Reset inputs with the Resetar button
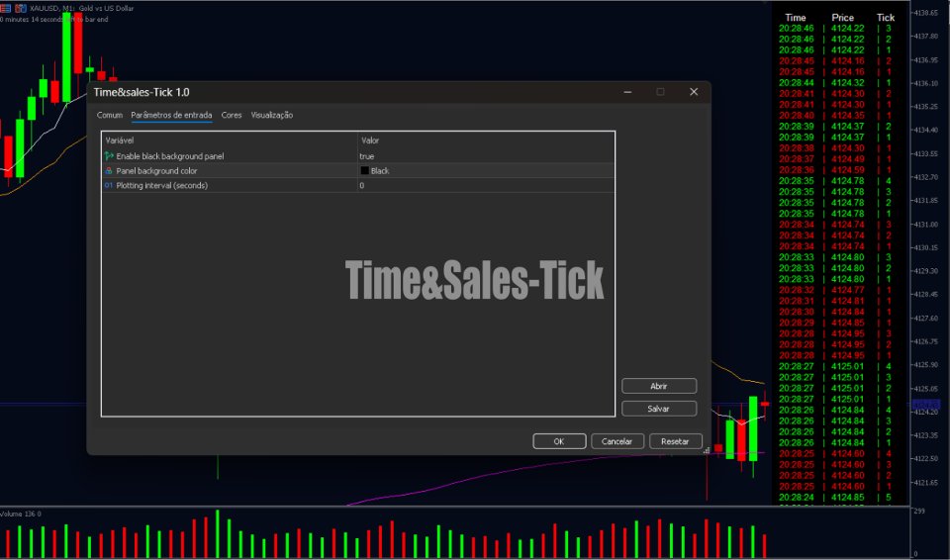950x560 pixels. point(675,441)
